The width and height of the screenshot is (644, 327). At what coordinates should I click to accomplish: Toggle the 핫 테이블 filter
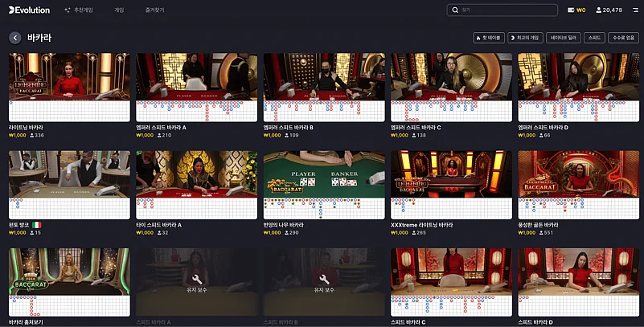coord(489,38)
